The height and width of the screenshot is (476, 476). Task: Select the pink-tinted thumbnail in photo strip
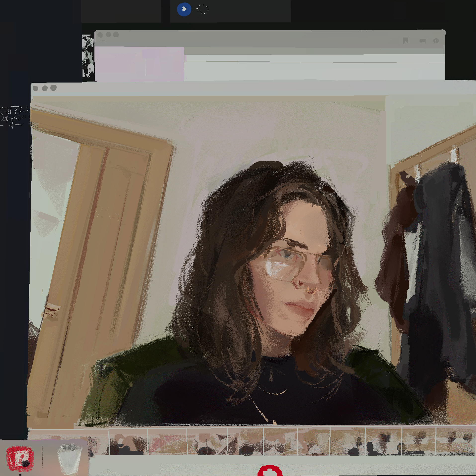(x=167, y=442)
